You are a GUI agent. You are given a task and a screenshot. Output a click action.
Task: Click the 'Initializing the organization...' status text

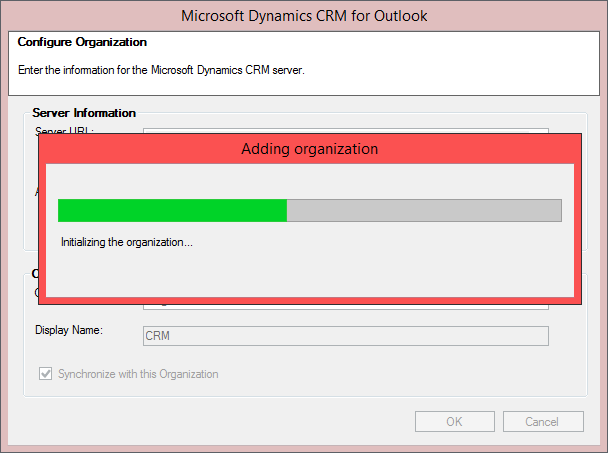coord(127,242)
